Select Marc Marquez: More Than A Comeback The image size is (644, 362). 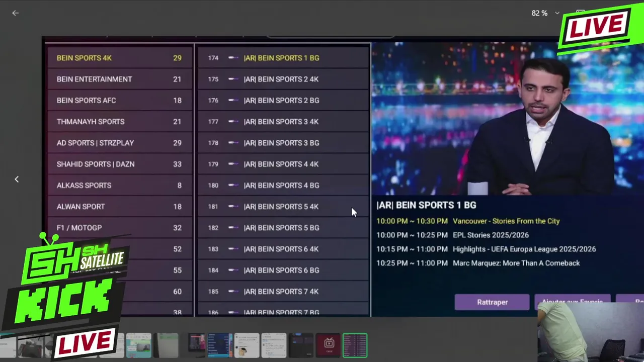478,263
